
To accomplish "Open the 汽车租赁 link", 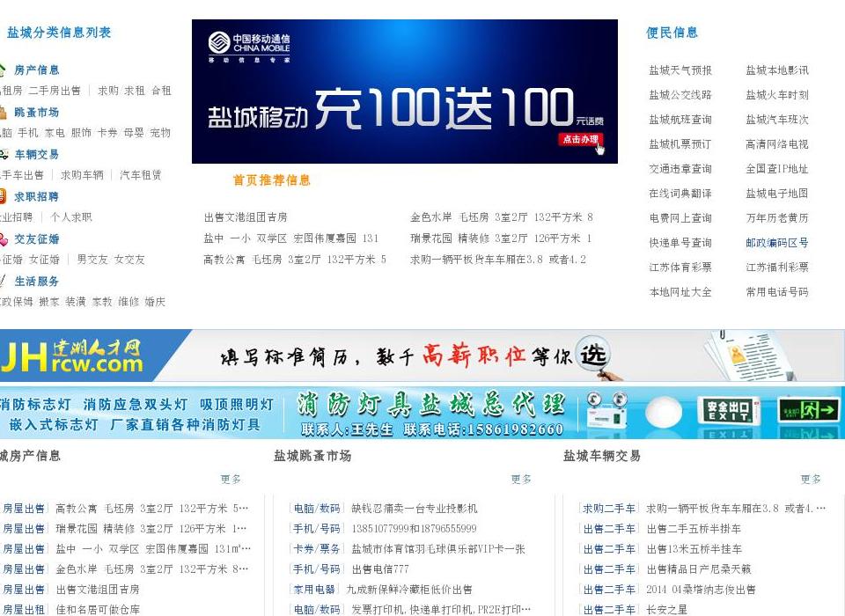I will tap(141, 175).
